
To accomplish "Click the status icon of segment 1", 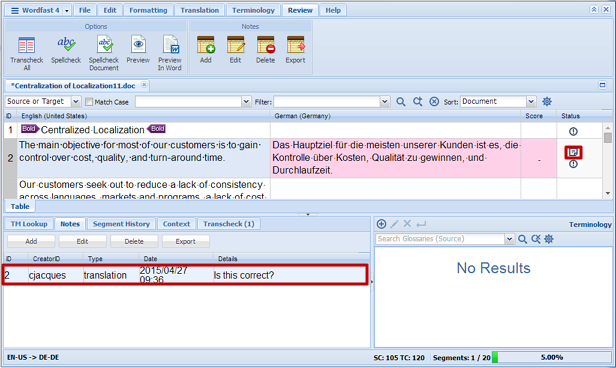I will 573,131.
